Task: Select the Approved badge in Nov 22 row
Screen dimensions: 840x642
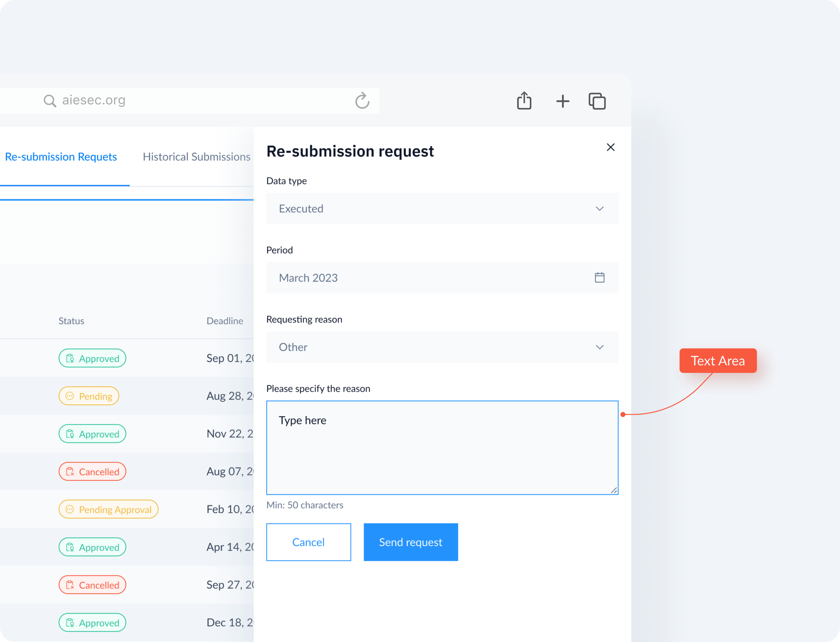Action: (92, 434)
